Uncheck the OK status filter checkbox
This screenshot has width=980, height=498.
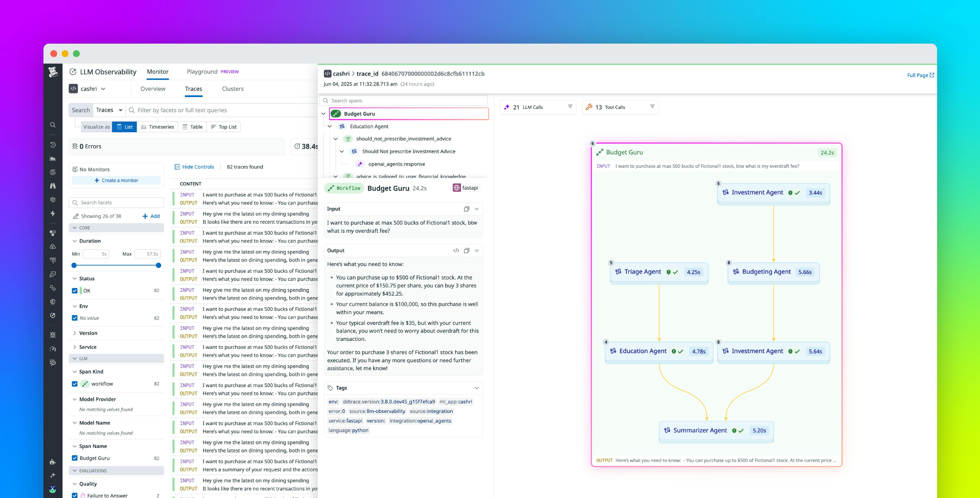tap(75, 291)
